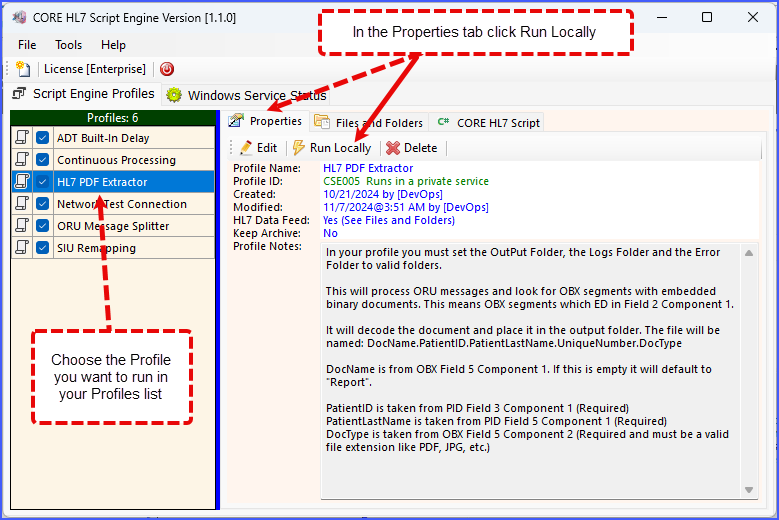Click the Profile Notes scroll down arrow
This screenshot has height=520, width=779.
pos(749,490)
